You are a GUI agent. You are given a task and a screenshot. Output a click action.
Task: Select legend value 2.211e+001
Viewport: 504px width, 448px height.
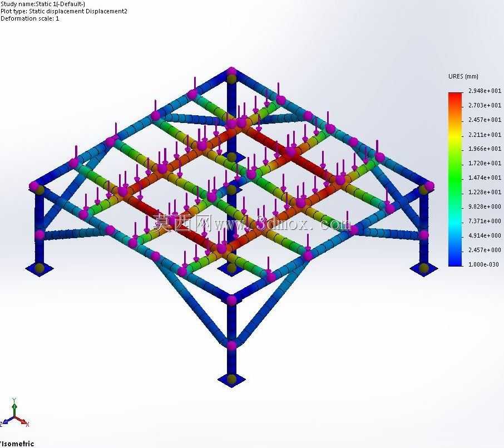coord(485,135)
